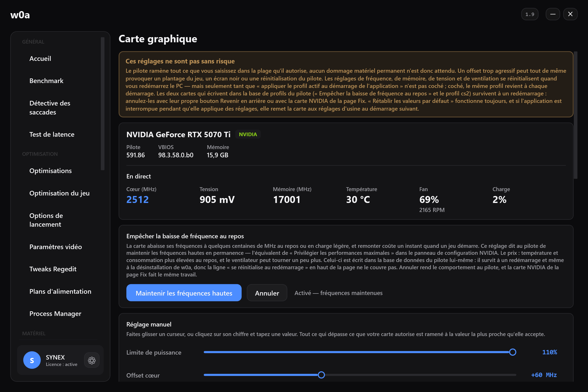Click the Réglage manuel heading
This screenshot has width=588, height=392.
[x=149, y=324]
